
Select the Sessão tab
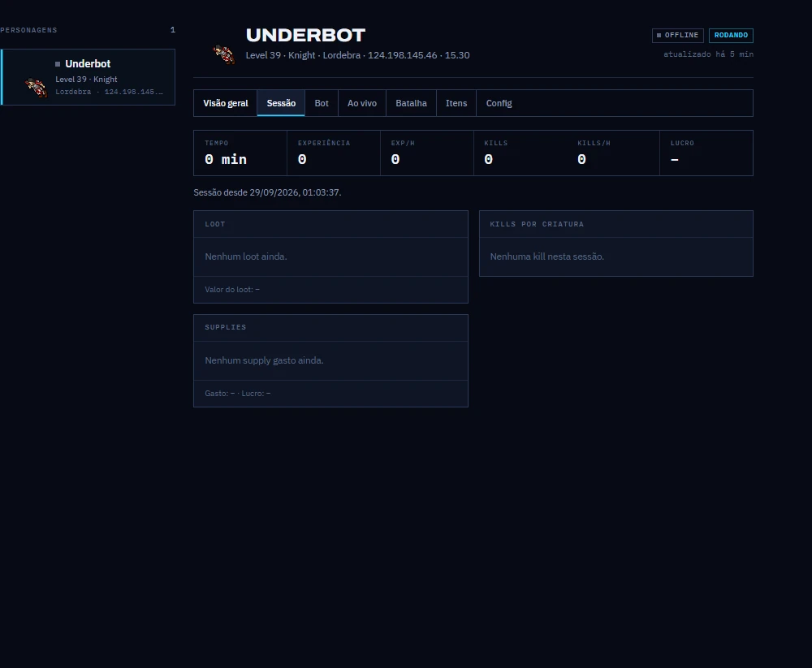281,103
